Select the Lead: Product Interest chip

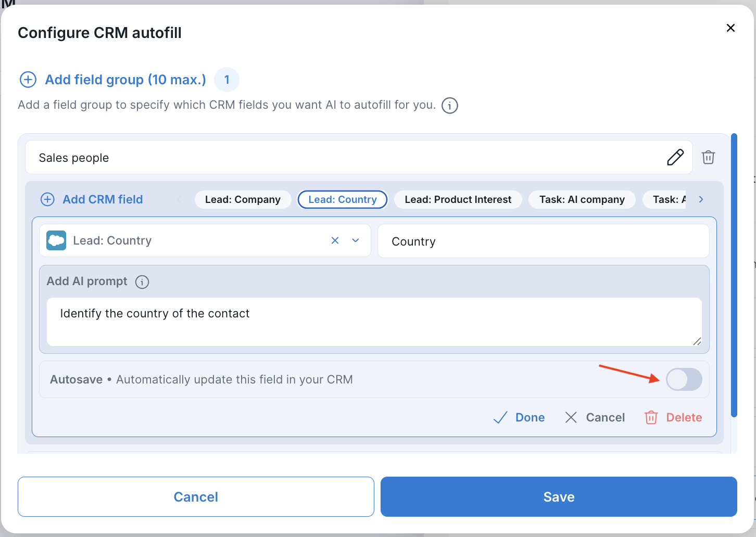click(458, 199)
